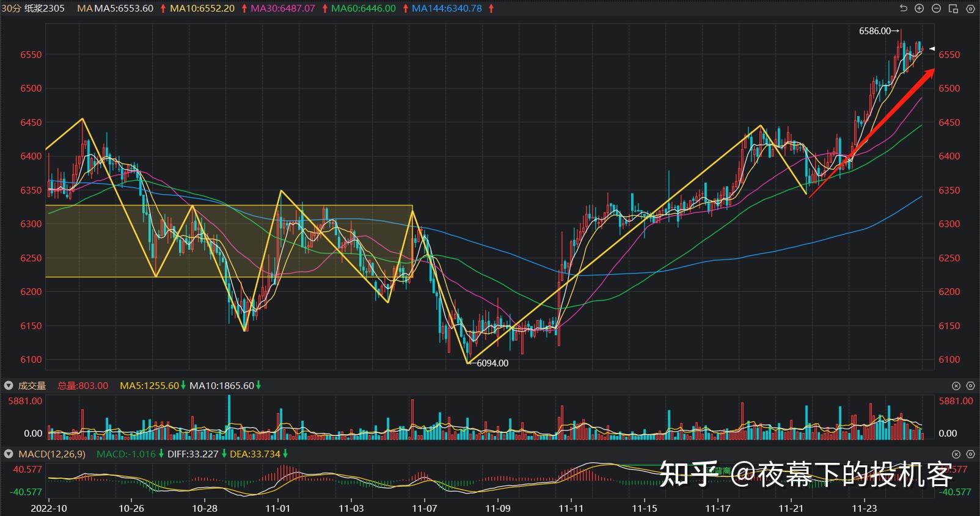The width and height of the screenshot is (980, 516).
Task: Open main chart settings hexagon icon
Action: click(x=970, y=9)
